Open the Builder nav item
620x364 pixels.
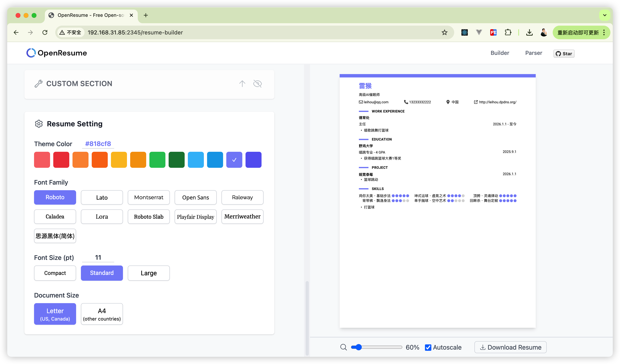click(500, 53)
